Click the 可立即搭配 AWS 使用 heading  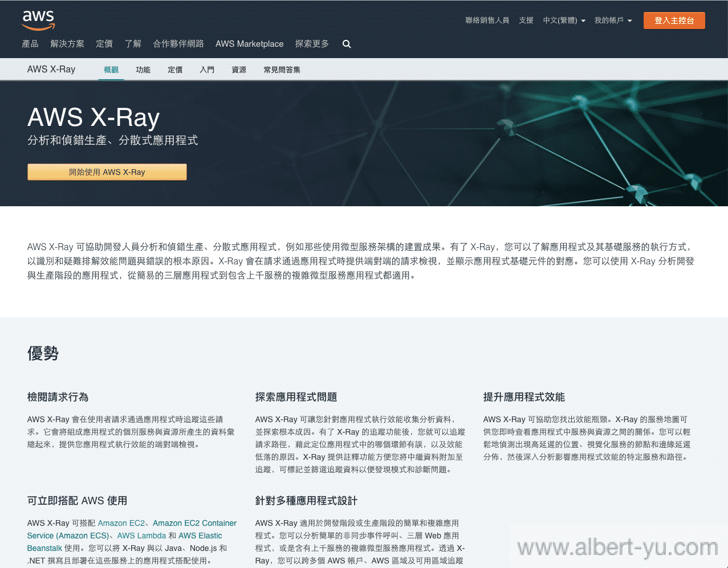pos(77,501)
